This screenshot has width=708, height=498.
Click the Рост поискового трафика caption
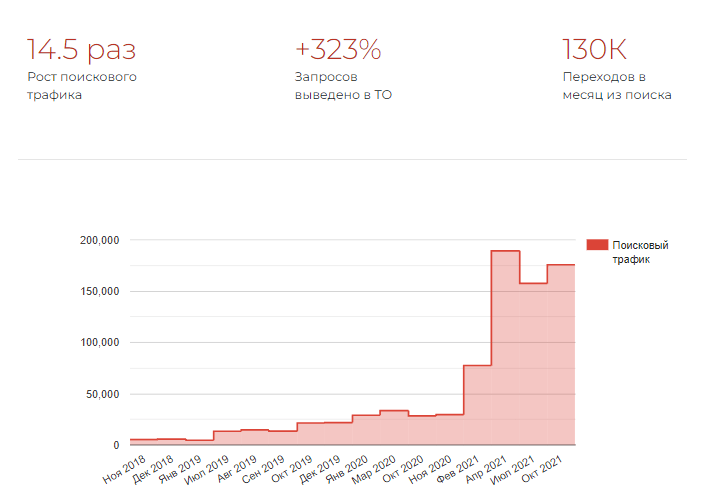point(82,86)
